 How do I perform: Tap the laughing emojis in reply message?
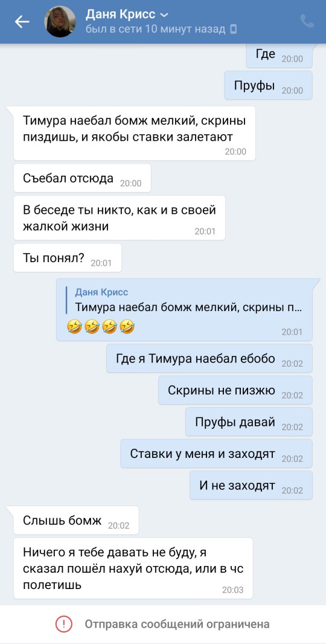[x=100, y=327]
